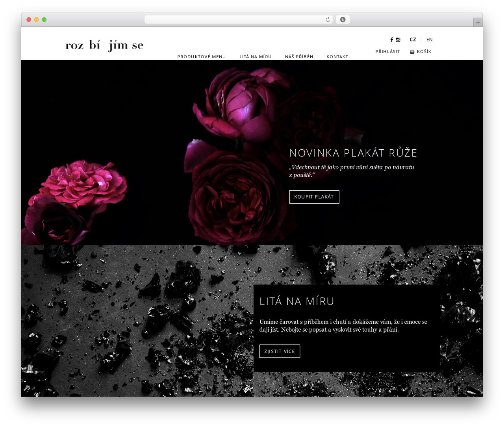Click the browser download arrow icon
Screen dimensions: 504x427
click(x=343, y=20)
